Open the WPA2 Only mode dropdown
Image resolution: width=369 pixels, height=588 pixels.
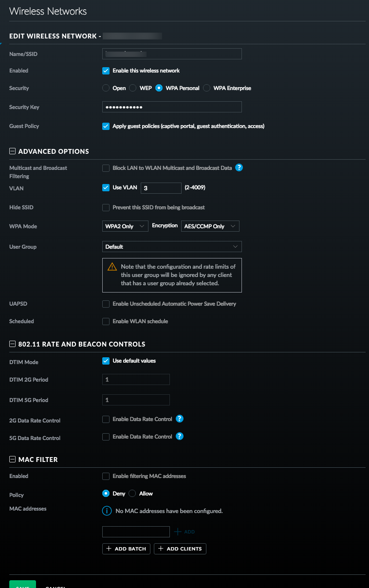pyautogui.click(x=125, y=226)
